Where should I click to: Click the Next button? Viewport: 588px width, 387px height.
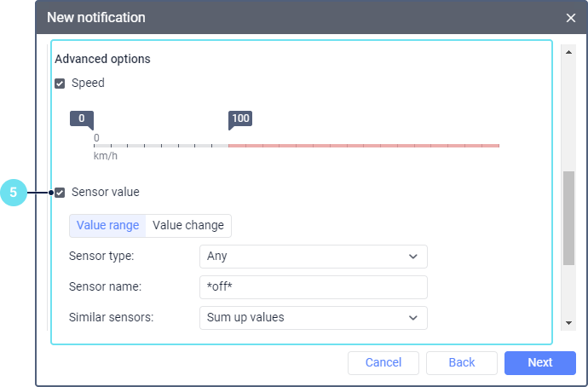539,362
